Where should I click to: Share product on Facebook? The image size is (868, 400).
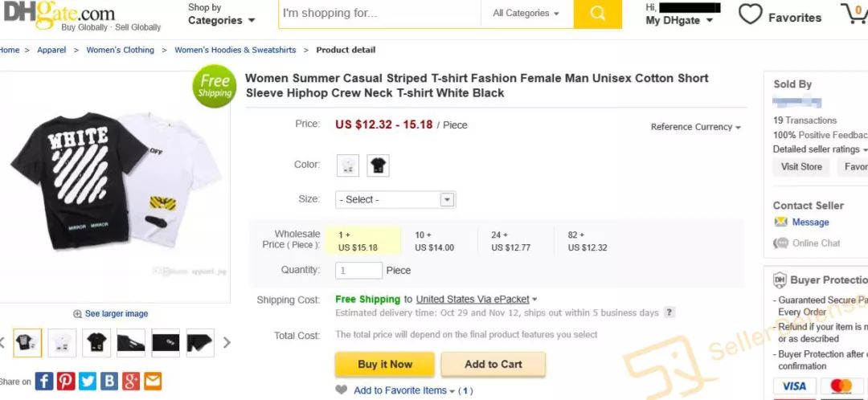(x=44, y=381)
